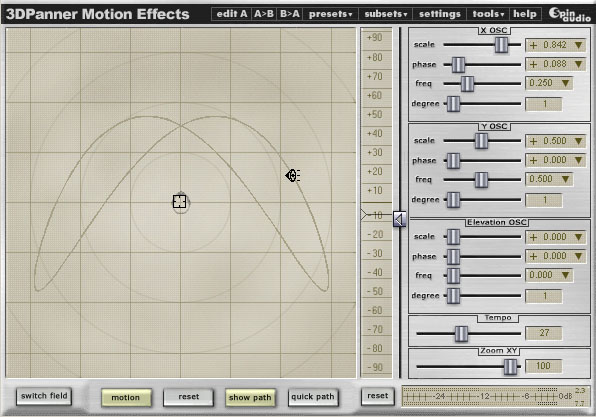Click the X OSC scale slider thumb

[x=501, y=44]
